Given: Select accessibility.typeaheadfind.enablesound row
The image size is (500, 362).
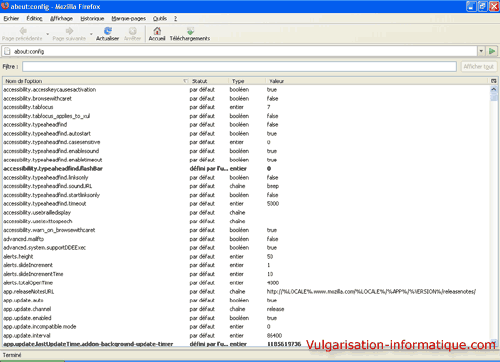Looking at the screenshot, I should point(246,151).
